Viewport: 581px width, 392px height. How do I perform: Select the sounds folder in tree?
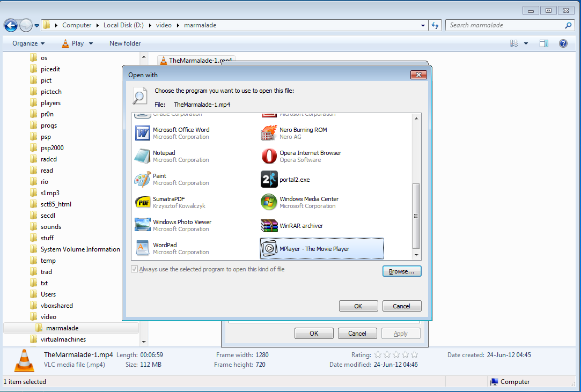point(51,226)
